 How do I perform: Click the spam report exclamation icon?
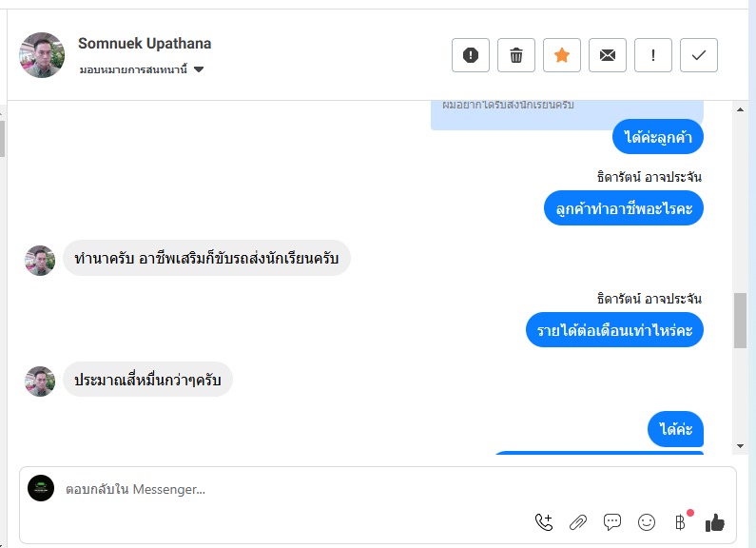click(470, 55)
